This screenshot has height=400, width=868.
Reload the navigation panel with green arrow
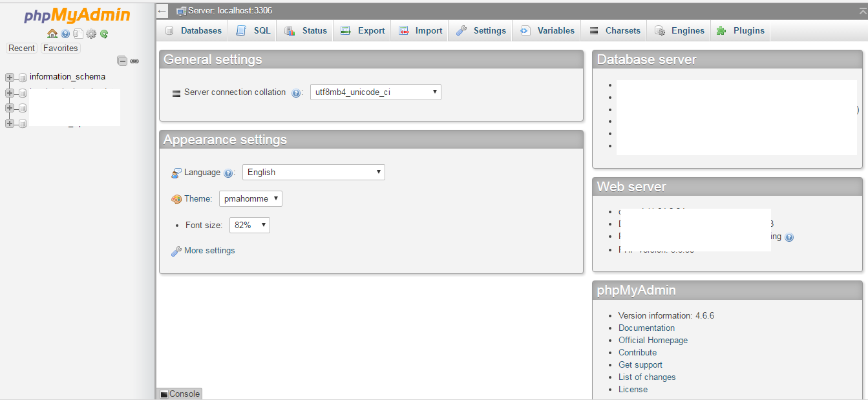click(103, 34)
